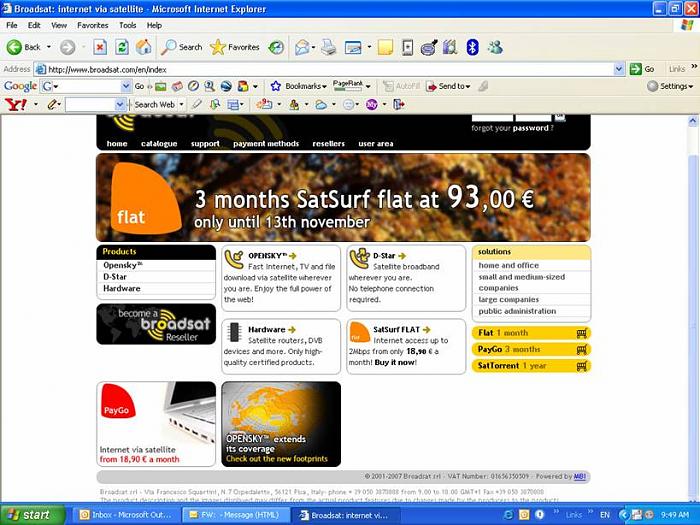Switch to FW: Message (HTML) taskbar button
The width and height of the screenshot is (700, 525).
pyautogui.click(x=236, y=515)
